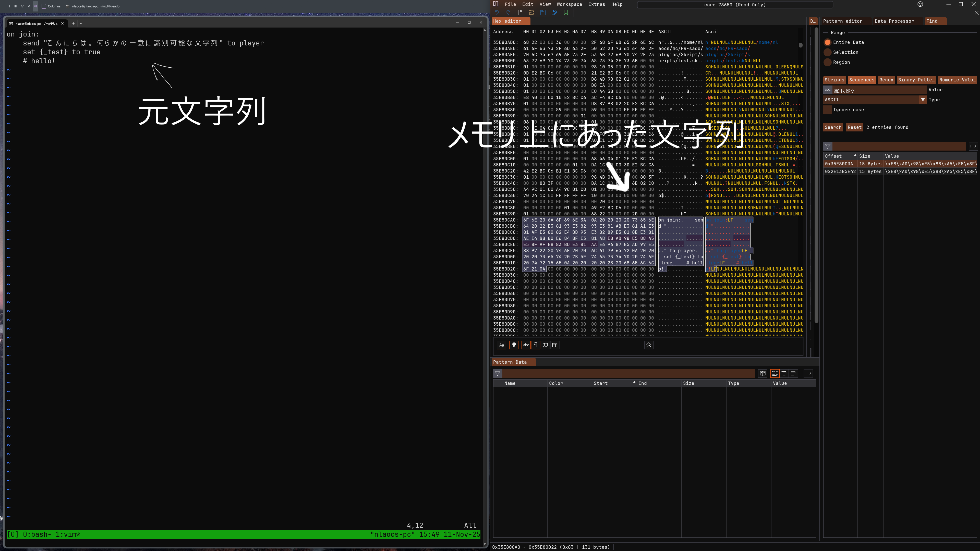The image size is (980, 551).
Task: Click the minimap icon in hex footer
Action: click(545, 345)
